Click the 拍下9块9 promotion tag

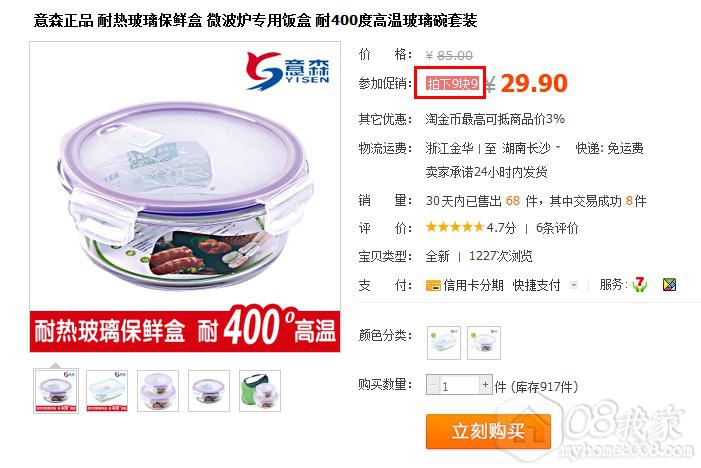click(452, 83)
